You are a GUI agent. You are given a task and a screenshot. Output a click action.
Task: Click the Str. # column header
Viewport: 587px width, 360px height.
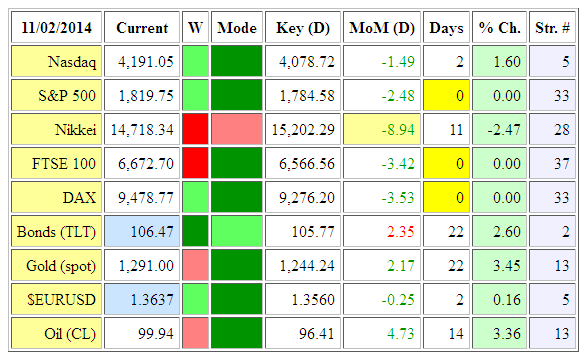pos(552,27)
